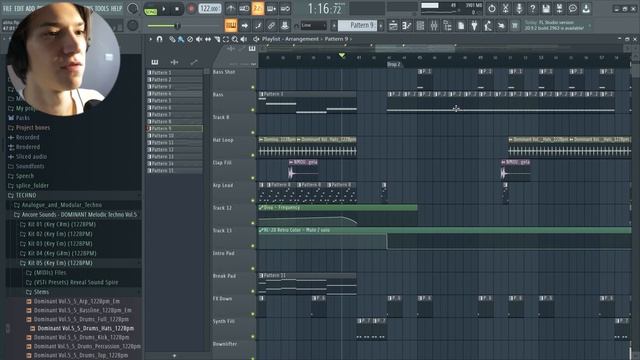Select Dominant Vol.5_5_Drums_Hats_122bpm sample
Image resolution: width=640 pixels, height=360 pixels.
click(x=85, y=329)
